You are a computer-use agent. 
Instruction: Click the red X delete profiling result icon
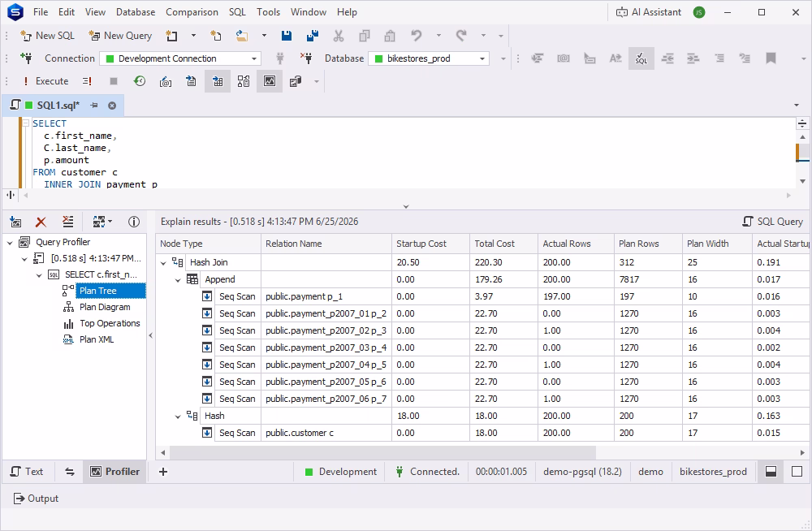click(41, 222)
